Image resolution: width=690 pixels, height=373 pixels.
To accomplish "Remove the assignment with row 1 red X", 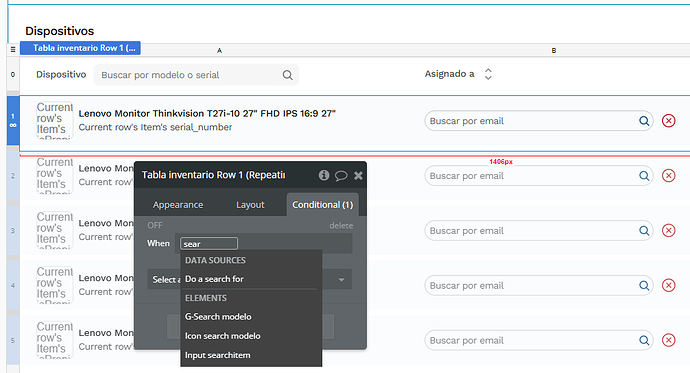I will (x=668, y=121).
